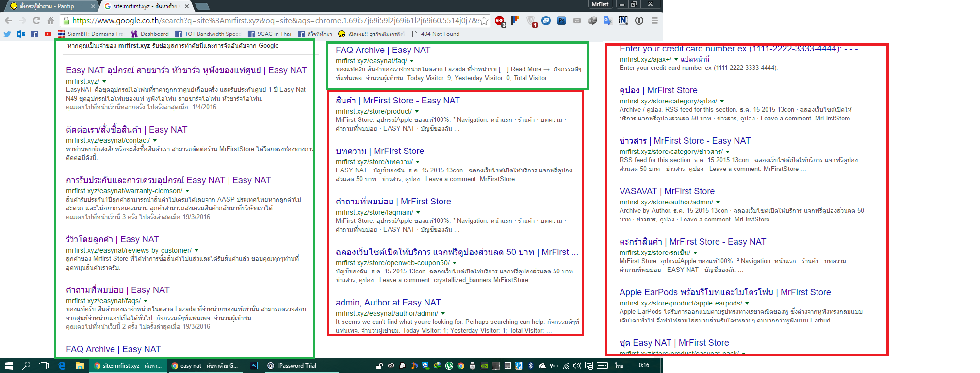
Task: Open the Twitter bookmark icon
Action: point(7,34)
